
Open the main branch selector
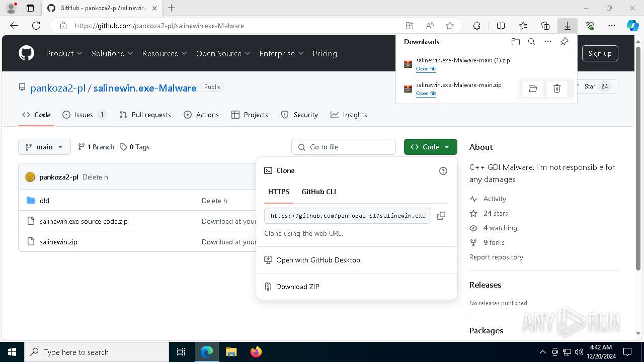(x=44, y=147)
